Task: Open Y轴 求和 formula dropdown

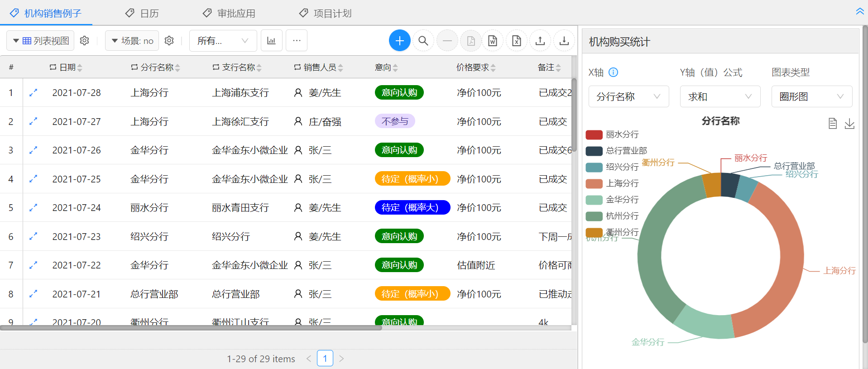Action: (x=720, y=96)
